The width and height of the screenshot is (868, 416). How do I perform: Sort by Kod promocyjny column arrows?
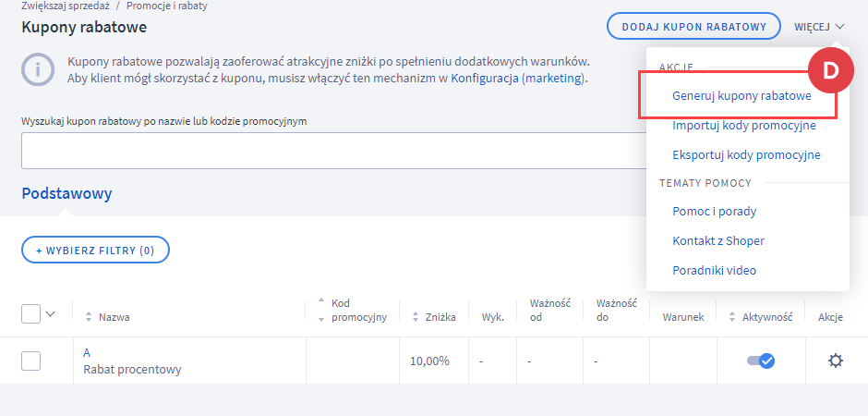[x=320, y=311]
